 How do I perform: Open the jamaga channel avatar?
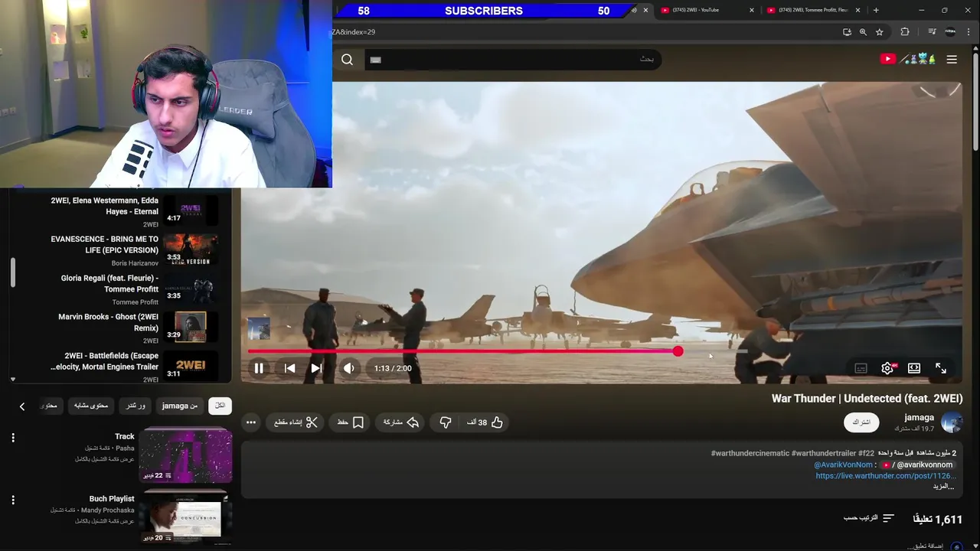click(952, 422)
